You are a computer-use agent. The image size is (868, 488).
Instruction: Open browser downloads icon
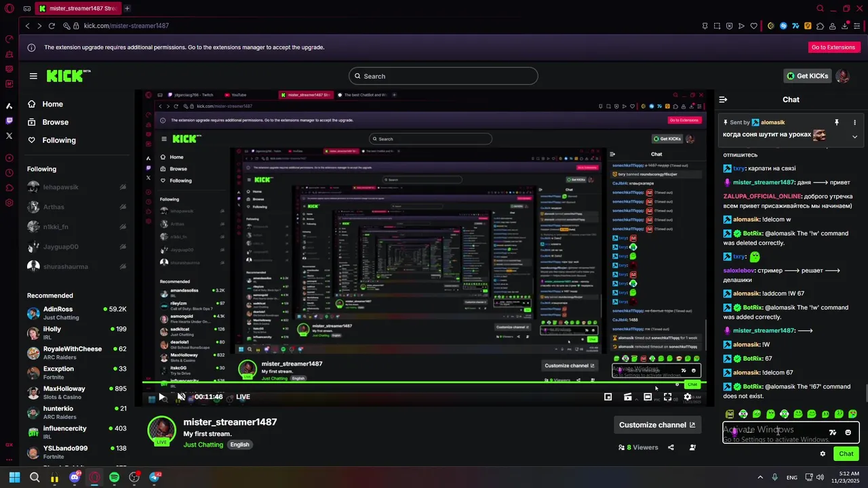pos(846,26)
